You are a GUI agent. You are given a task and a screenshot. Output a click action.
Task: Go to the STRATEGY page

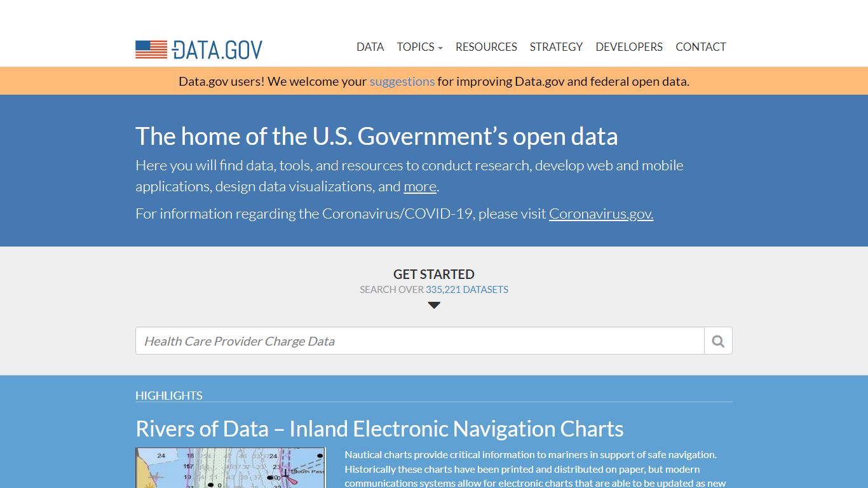556,47
